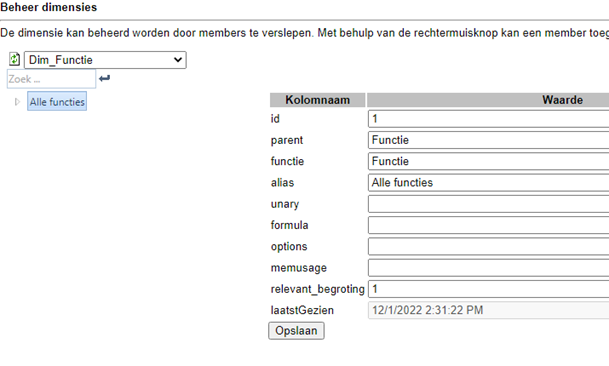The image size is (609, 366).
Task: Click the Kolomnaam column header
Action: pos(317,100)
